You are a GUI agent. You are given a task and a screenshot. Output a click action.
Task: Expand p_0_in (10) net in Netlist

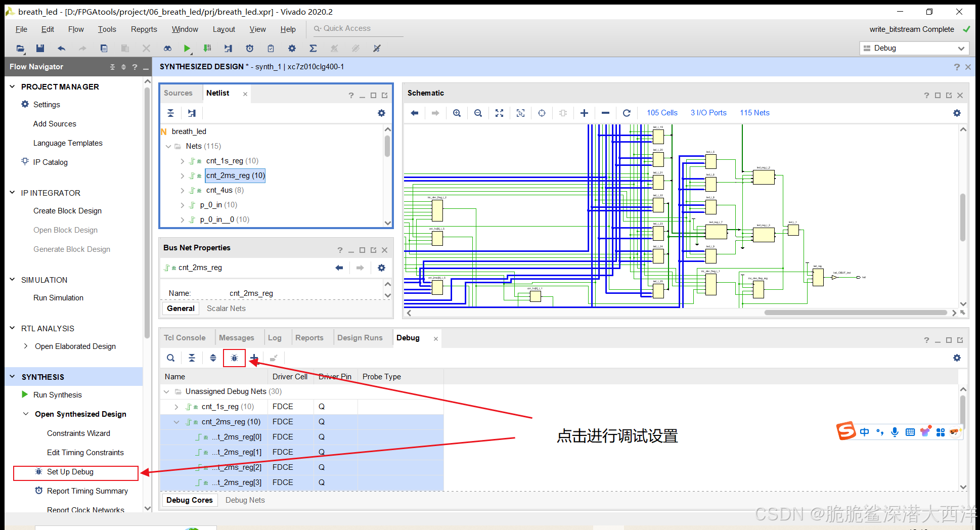tap(183, 205)
